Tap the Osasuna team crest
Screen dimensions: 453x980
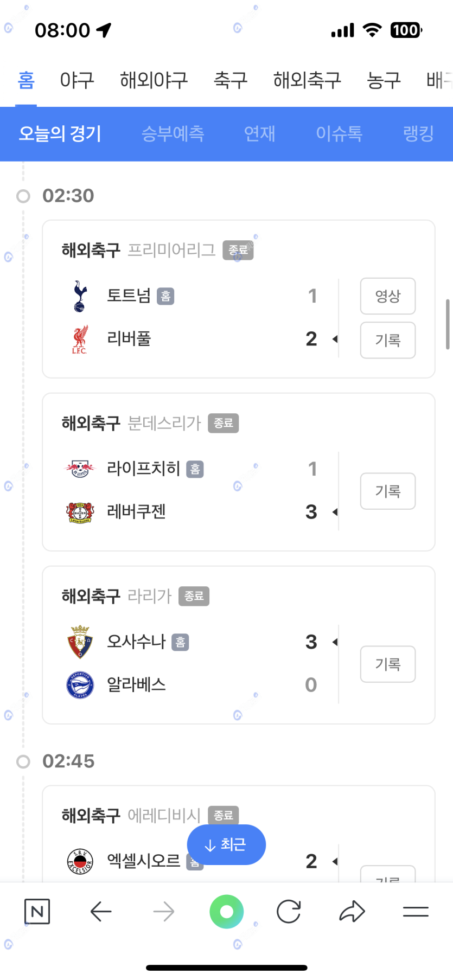coord(80,642)
